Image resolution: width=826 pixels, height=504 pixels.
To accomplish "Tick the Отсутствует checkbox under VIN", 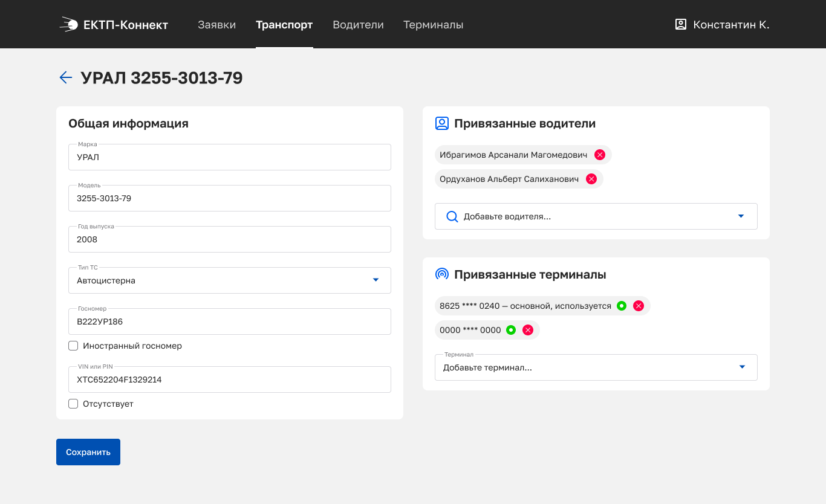I will click(73, 404).
